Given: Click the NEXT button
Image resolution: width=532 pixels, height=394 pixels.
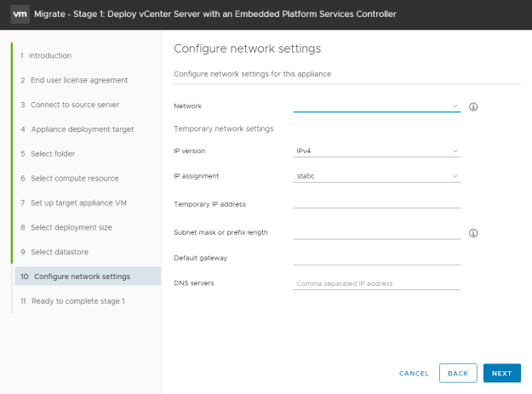Looking at the screenshot, I should tap(502, 374).
